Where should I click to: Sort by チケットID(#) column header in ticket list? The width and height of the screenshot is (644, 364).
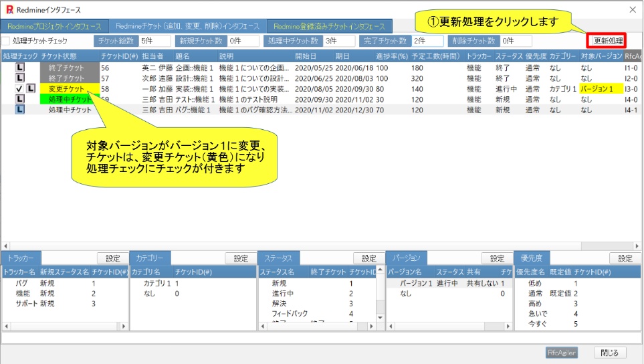tap(120, 56)
